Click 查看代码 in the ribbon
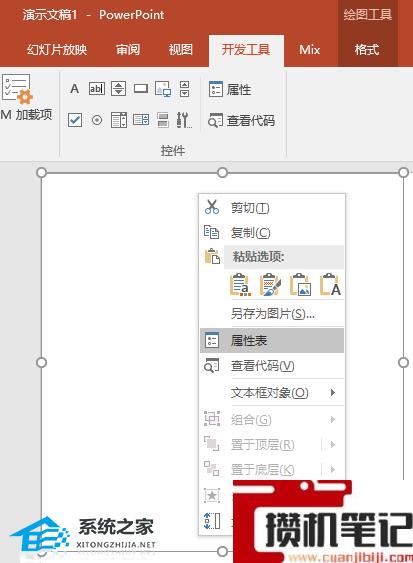The width and height of the screenshot is (413, 563). pos(241,120)
